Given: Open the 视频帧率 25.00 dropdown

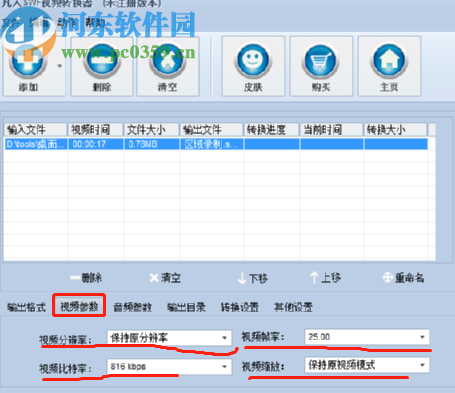Looking at the screenshot, I should (367, 337).
